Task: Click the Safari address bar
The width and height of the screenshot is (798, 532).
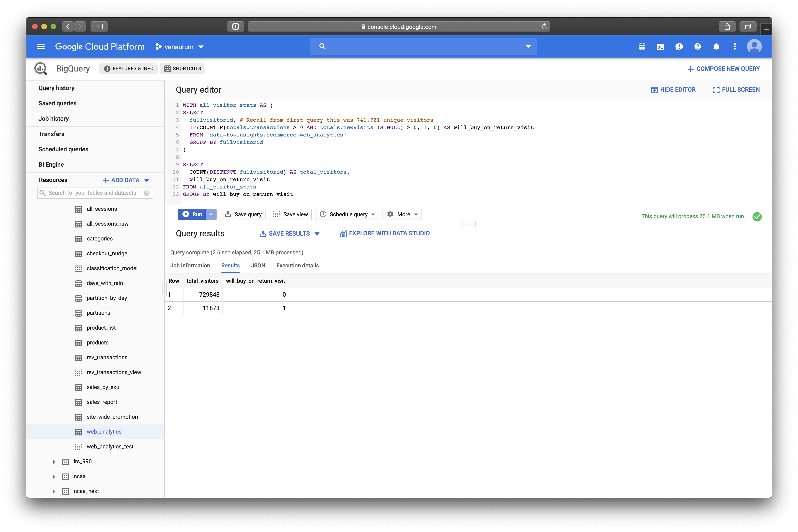Action: click(399, 26)
